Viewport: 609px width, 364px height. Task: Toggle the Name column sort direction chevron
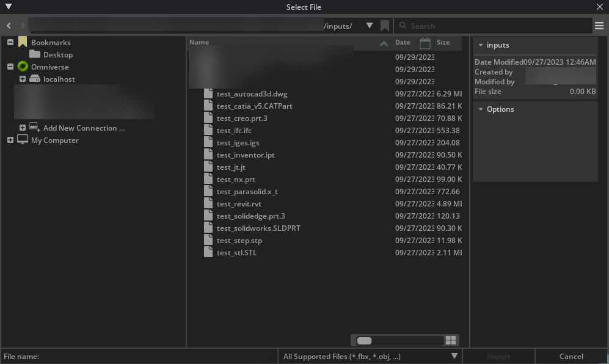pos(384,43)
